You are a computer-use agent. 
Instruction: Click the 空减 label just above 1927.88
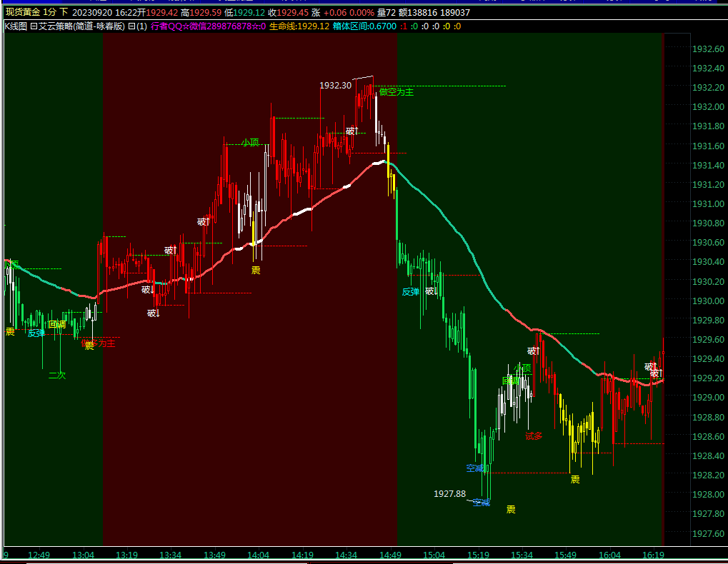click(475, 468)
